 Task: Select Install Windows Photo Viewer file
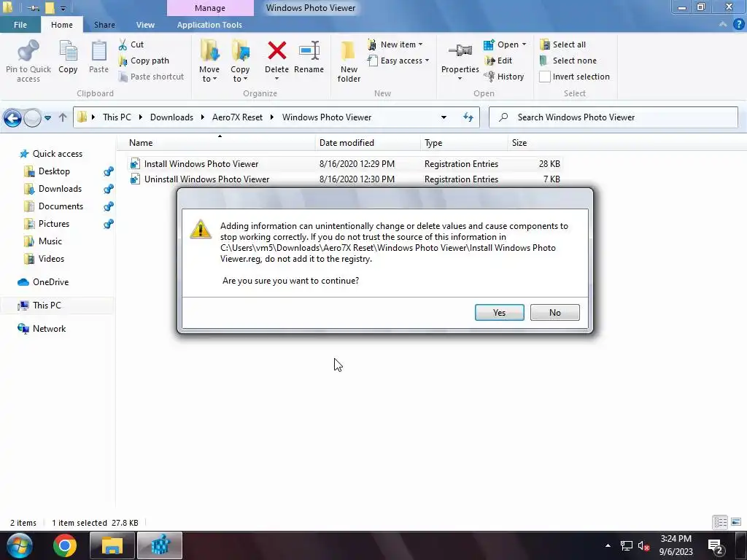click(344, 164)
